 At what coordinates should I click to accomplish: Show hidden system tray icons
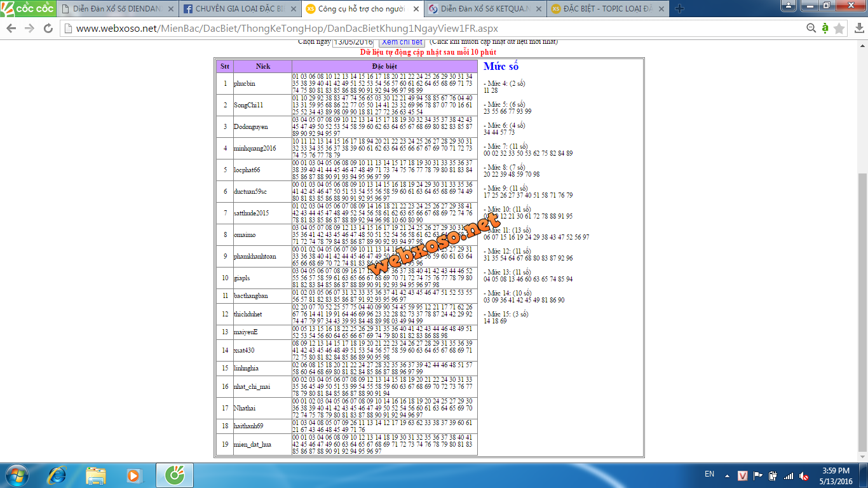[728, 475]
